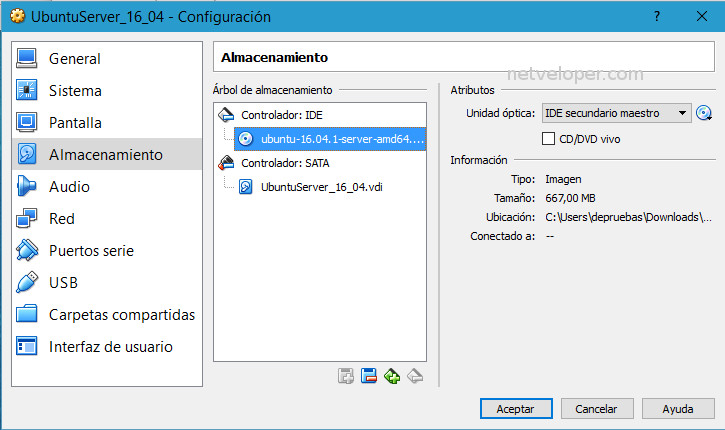This screenshot has width=725, height=430.
Task: Click the Puertos serie connector icon
Action: [x=27, y=250]
